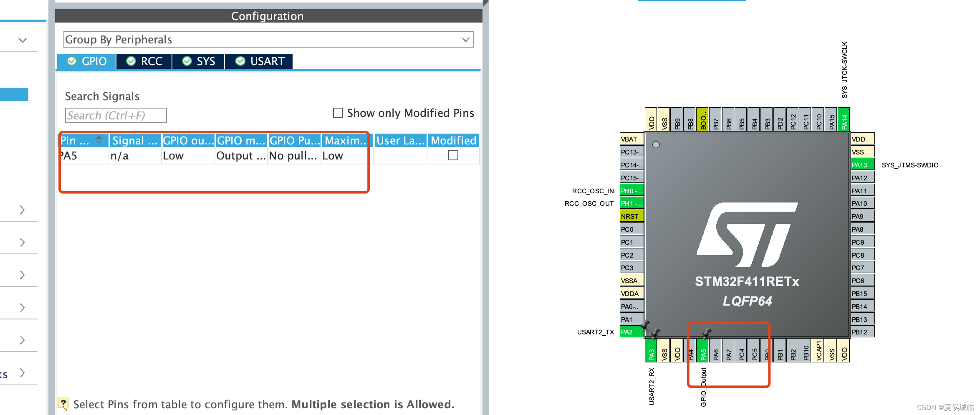
Task: Switch to the SYS tab
Action: click(x=199, y=61)
